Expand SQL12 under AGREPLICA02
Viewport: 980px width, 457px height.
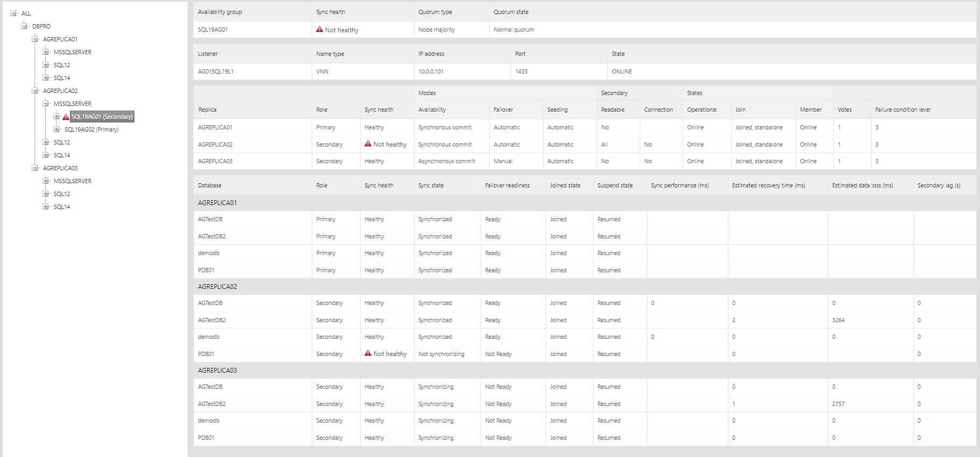46,142
